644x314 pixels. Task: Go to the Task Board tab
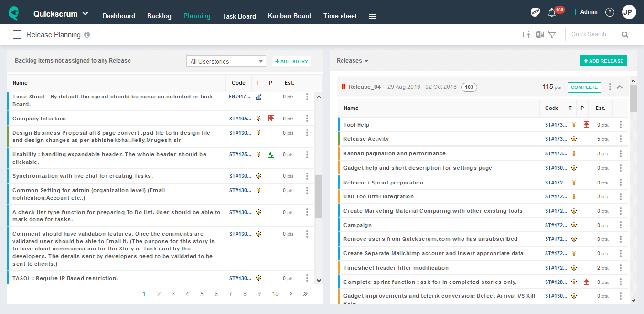239,16
